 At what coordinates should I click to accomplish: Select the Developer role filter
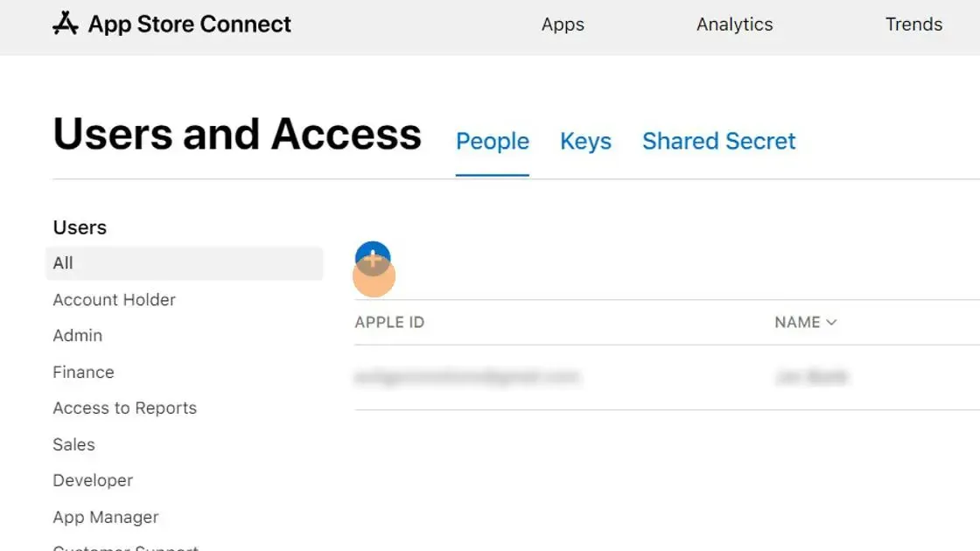93,480
